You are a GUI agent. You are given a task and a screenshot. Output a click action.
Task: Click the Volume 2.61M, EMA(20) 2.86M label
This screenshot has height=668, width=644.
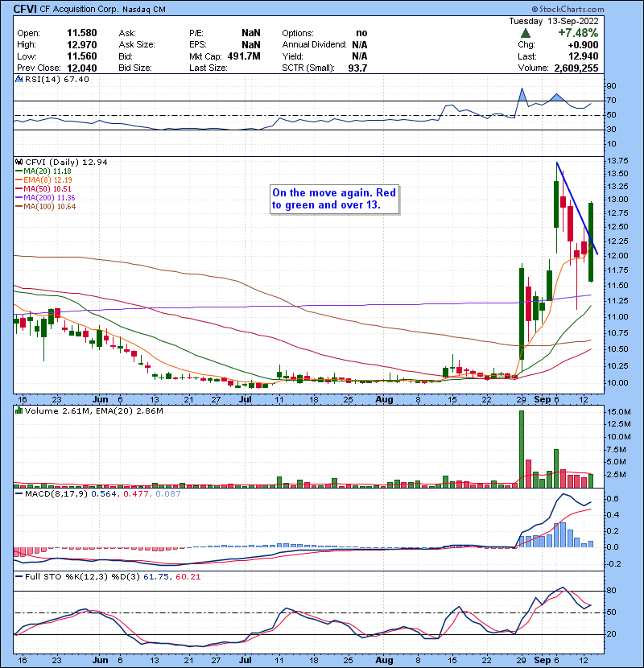93,411
